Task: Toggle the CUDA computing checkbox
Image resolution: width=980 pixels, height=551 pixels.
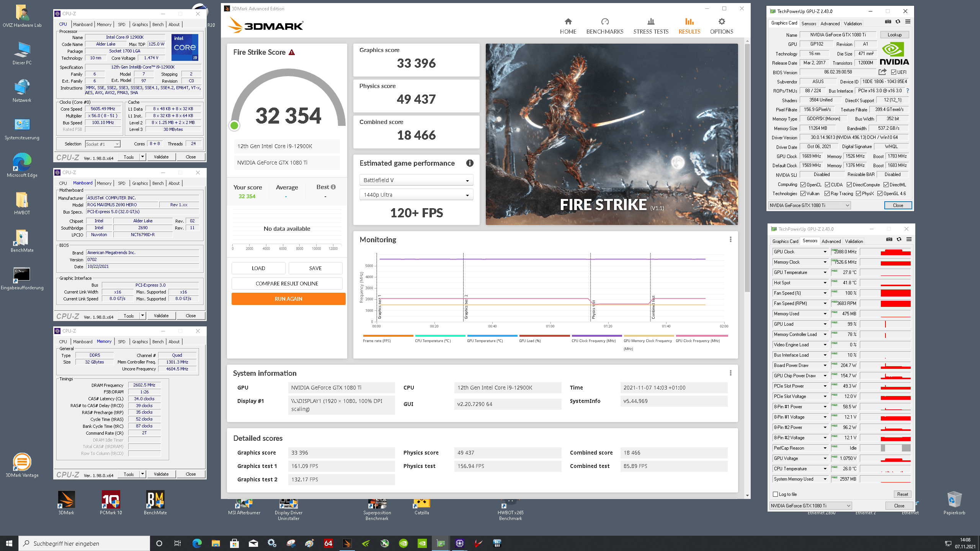Action: (x=828, y=184)
